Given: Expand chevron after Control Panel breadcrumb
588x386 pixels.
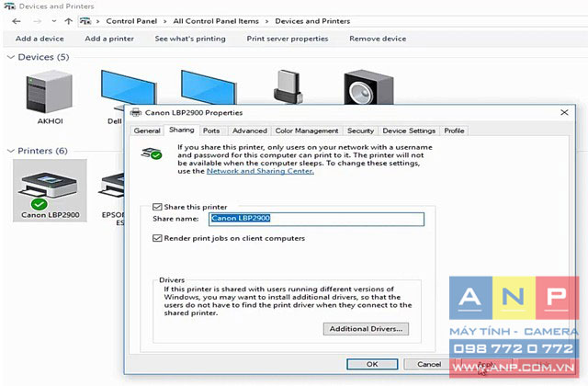Looking at the screenshot, I should tap(165, 21).
